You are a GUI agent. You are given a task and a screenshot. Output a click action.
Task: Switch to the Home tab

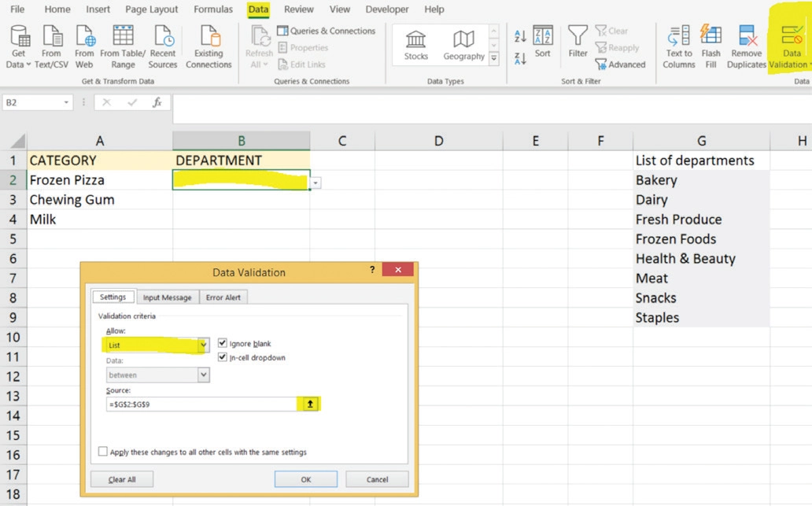[x=57, y=9]
